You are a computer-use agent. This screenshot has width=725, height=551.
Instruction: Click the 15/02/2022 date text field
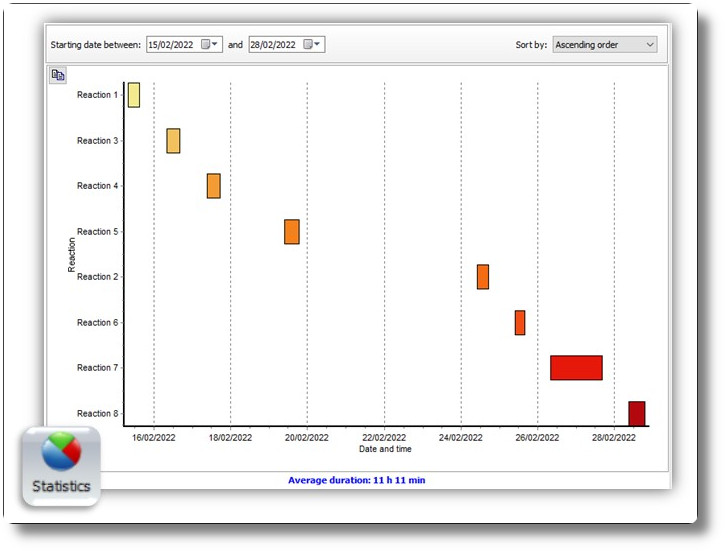[x=172, y=45]
